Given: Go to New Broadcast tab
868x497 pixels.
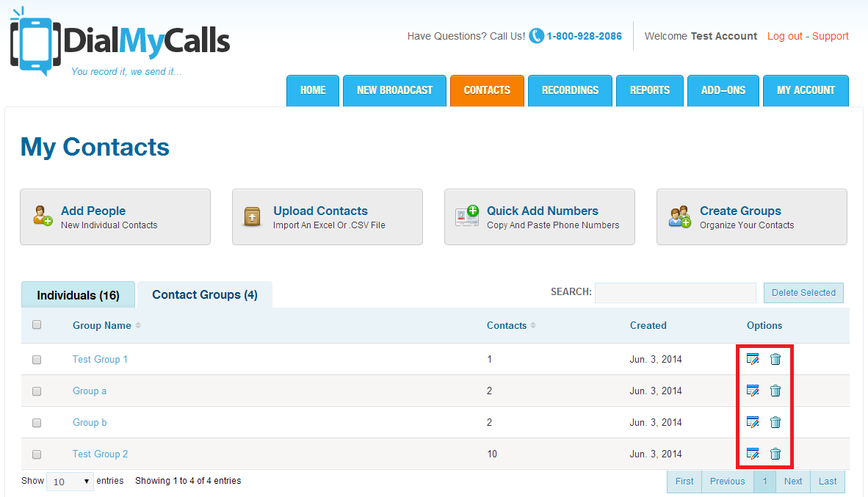Looking at the screenshot, I should [394, 90].
